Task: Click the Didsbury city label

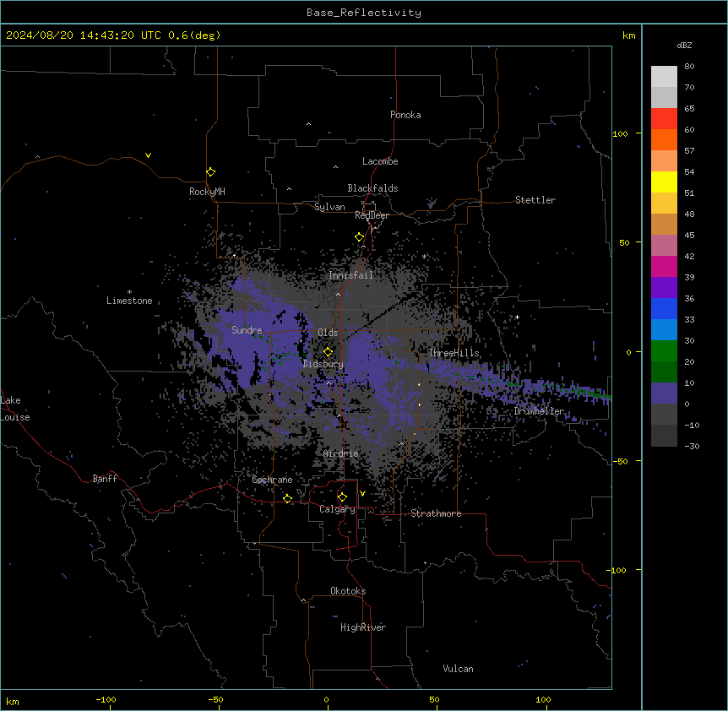Action: click(x=323, y=364)
